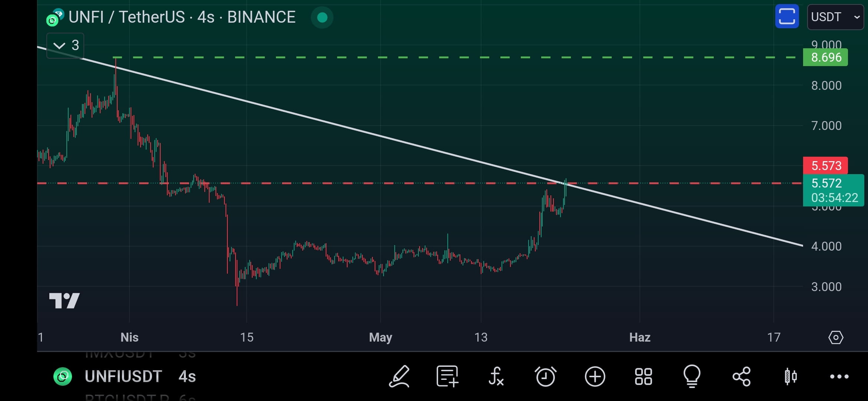Tap the 13 date label on the time axis
The height and width of the screenshot is (401, 868).
pos(481,337)
